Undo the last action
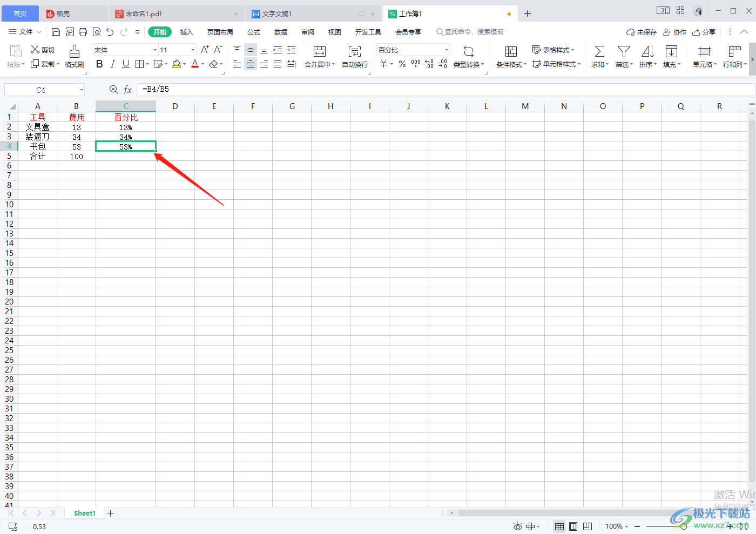 click(x=110, y=32)
